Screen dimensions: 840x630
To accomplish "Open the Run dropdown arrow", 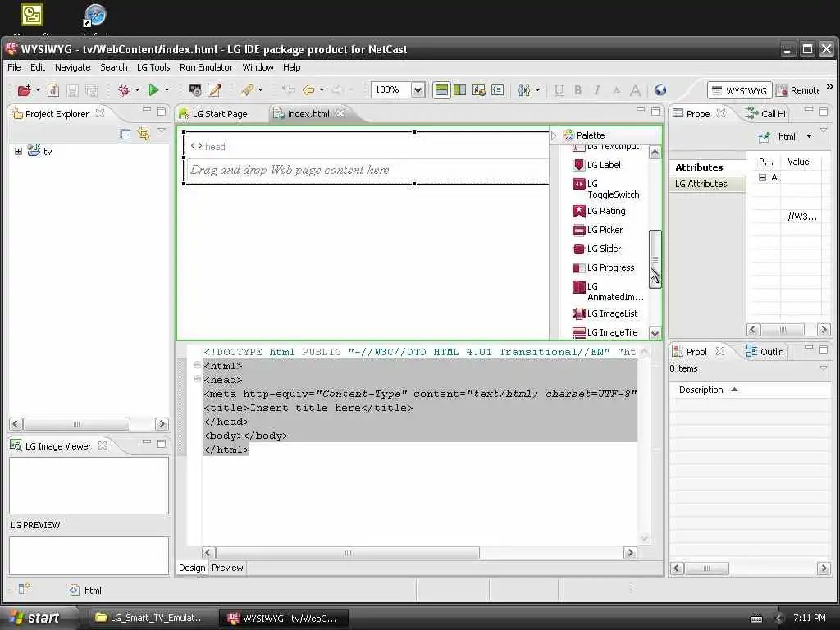I will pos(167,90).
